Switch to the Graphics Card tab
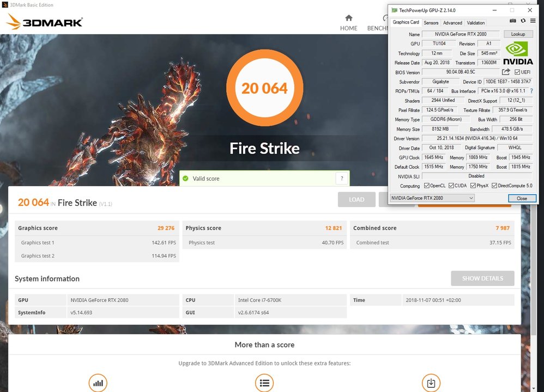The image size is (544, 392). click(x=406, y=22)
